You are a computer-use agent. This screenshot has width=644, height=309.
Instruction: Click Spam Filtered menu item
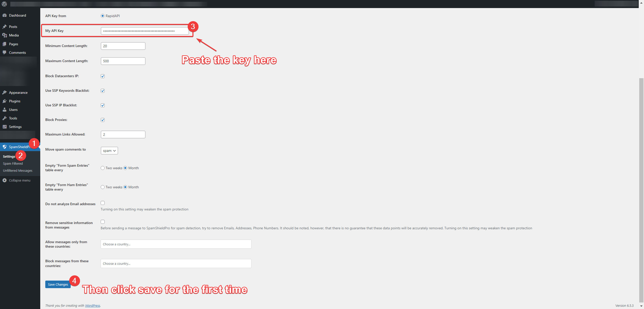(x=12, y=163)
